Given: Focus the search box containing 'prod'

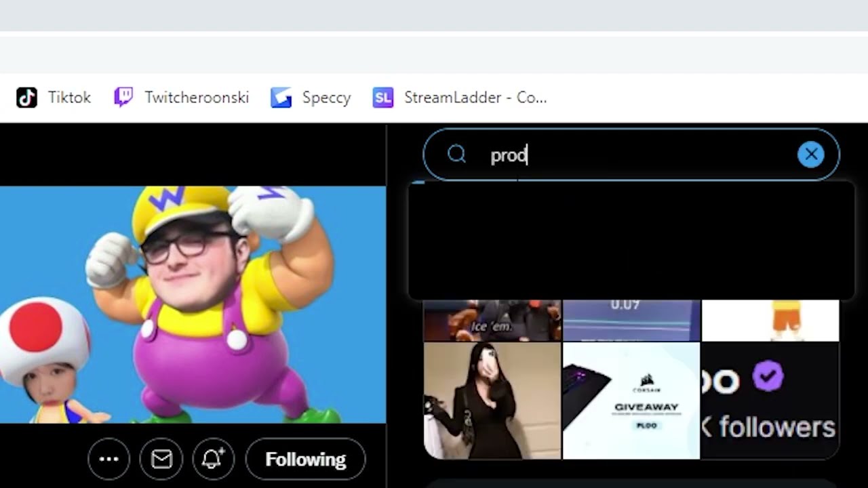Looking at the screenshot, I should 631,155.
